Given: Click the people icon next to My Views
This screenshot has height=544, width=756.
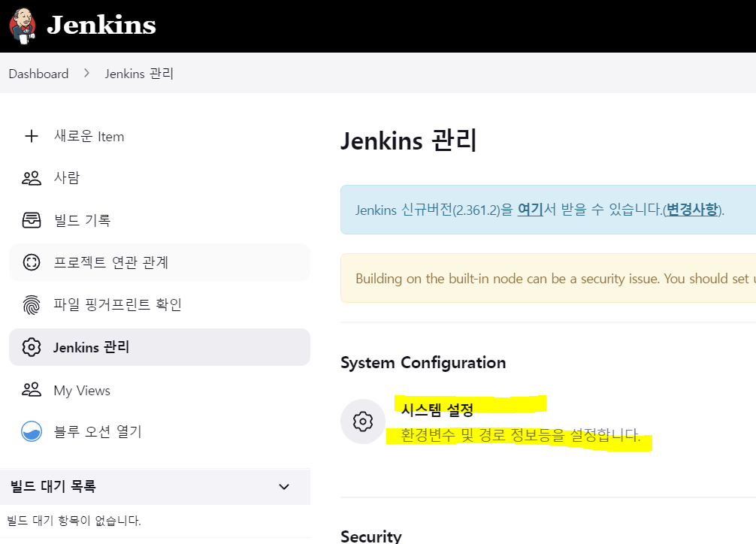Looking at the screenshot, I should click(32, 390).
